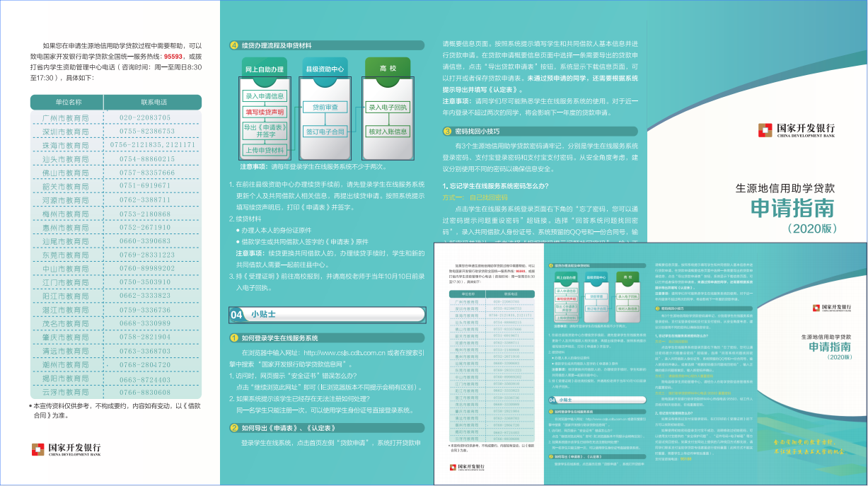Click phone number 0750-3503910 in the large table
This screenshot has height=486, width=868.
pos(145,282)
